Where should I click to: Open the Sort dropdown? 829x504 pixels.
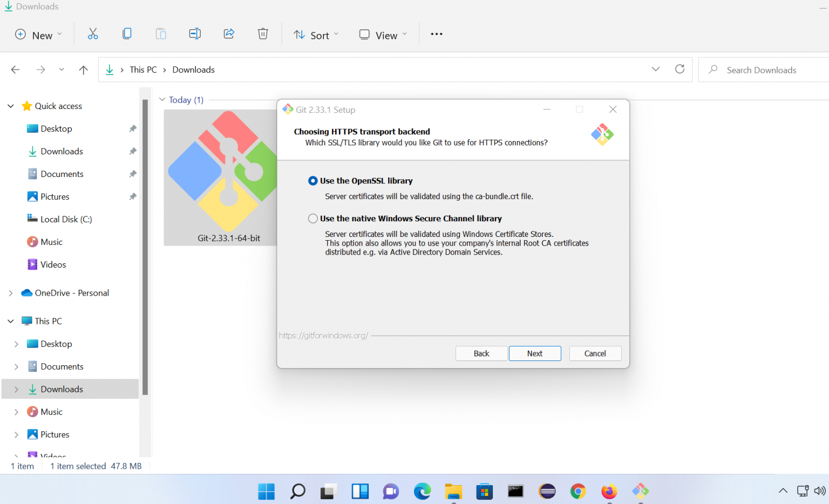pos(316,35)
